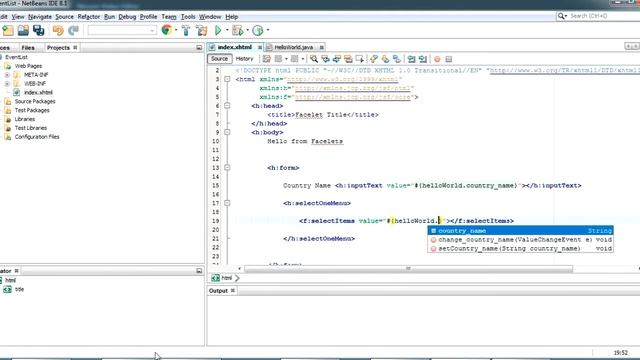Click Find Previous Occurrence icon
This screenshot has width=640, height=360.
pyautogui.click(x=325, y=59)
